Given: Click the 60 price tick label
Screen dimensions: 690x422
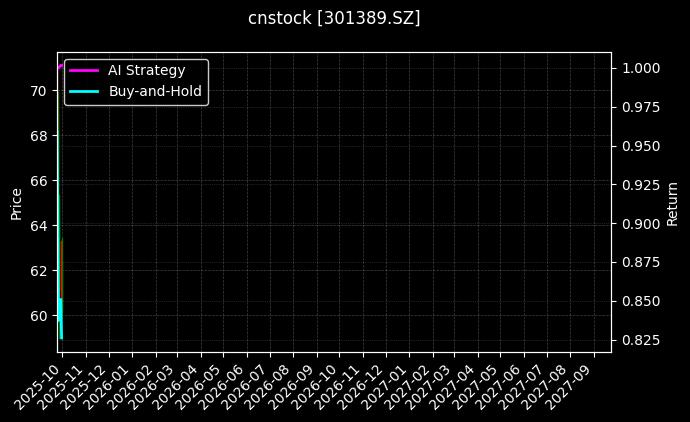Looking at the screenshot, I should (38, 316).
